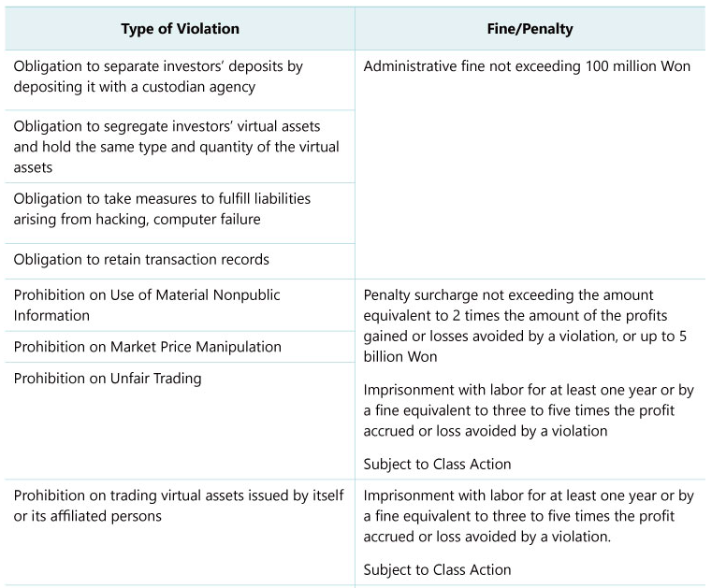
Task: Select "Prohibition on Use of Material Nonpublic Information"
Action: [147, 305]
